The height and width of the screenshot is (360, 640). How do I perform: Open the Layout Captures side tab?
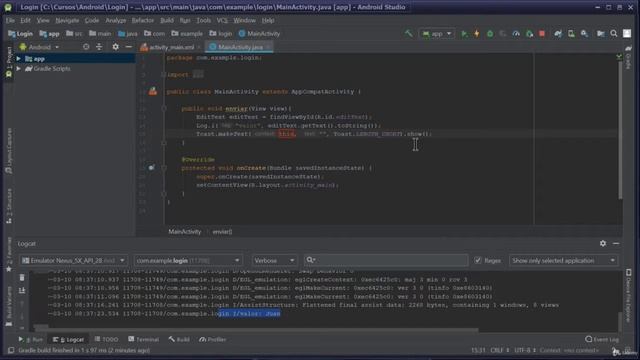tap(9, 151)
